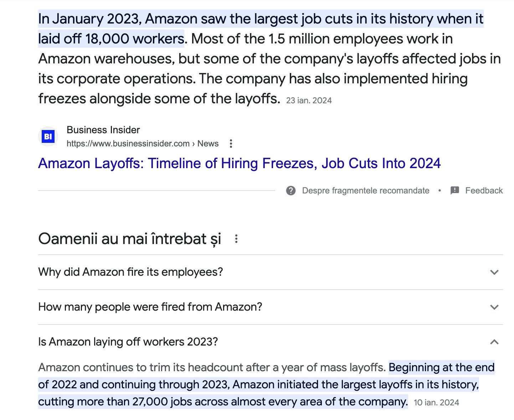Click highlighted 'laid off 18,000 workers' snippet text
Image resolution: width=514 pixels, height=420 pixels.
coord(111,39)
